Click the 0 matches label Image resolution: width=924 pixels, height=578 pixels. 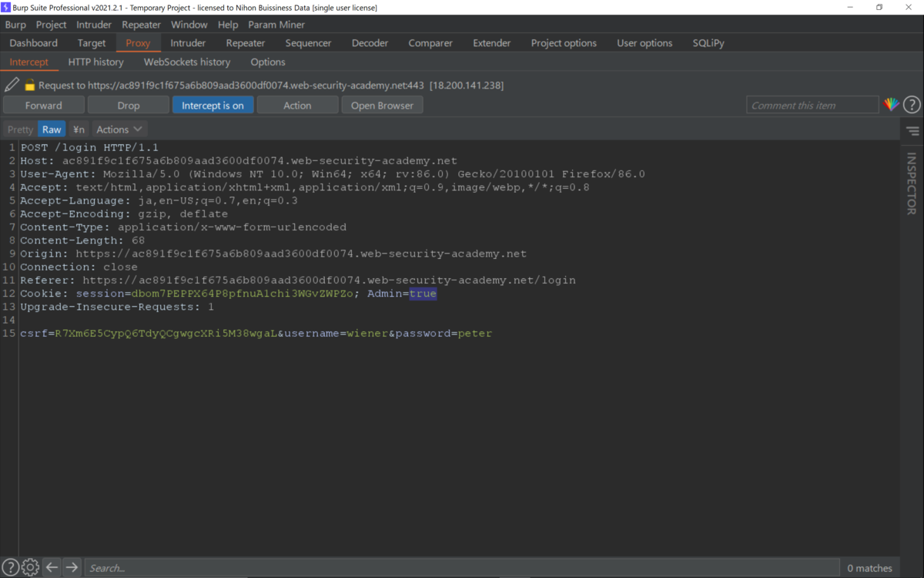tap(870, 568)
